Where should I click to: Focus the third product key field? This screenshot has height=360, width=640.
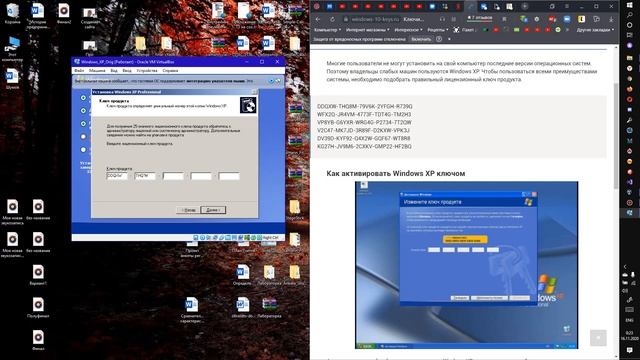click(173, 176)
